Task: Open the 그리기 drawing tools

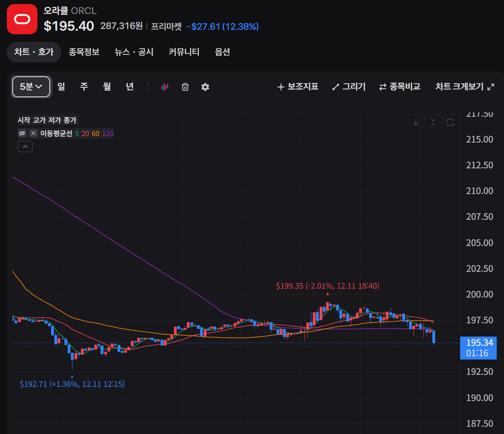Action: pyautogui.click(x=349, y=87)
